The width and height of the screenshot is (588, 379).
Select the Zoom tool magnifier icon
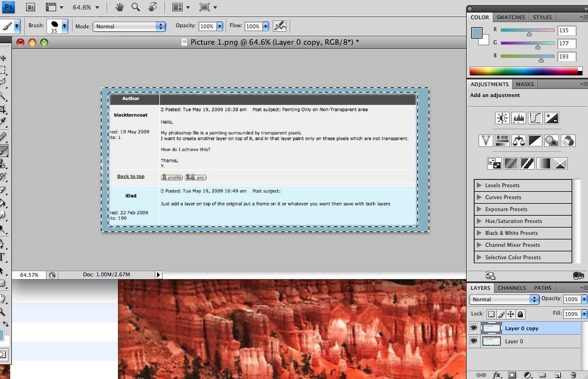coord(136,7)
